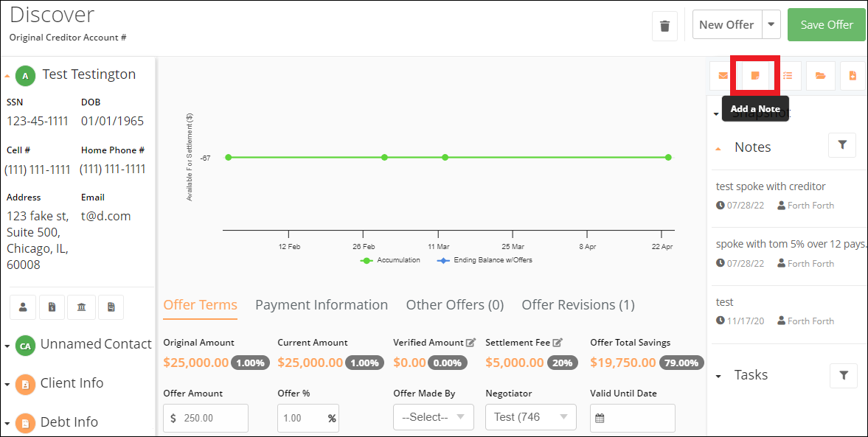
Task: Open the New Offer dropdown arrow
Action: click(x=771, y=25)
